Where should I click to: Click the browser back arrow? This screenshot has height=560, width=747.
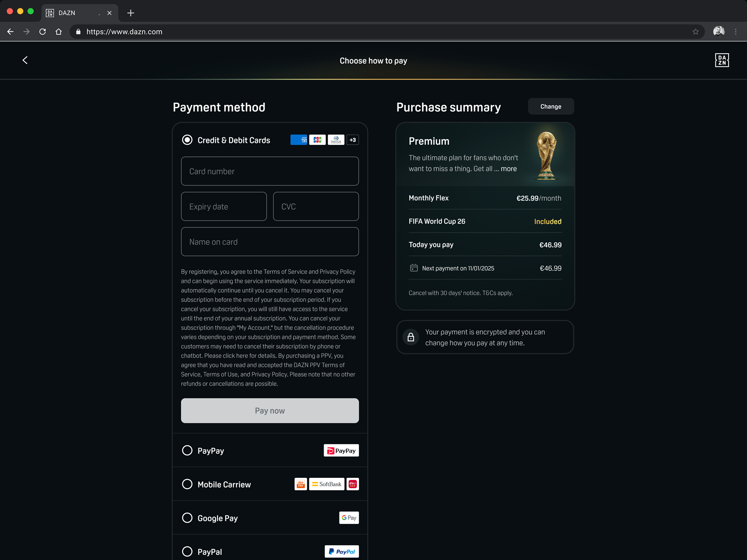pyautogui.click(x=11, y=32)
